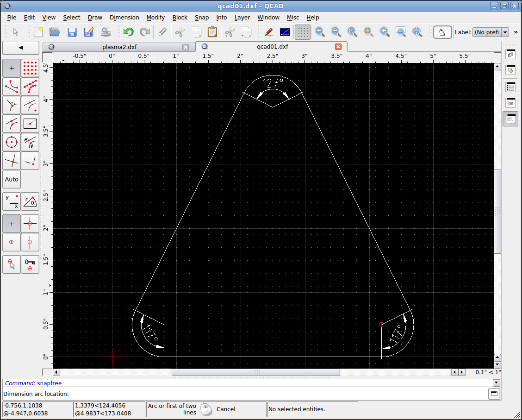The image size is (522, 420).
Task: Click the horizontal scrollbar left arrow
Action: coord(56,372)
